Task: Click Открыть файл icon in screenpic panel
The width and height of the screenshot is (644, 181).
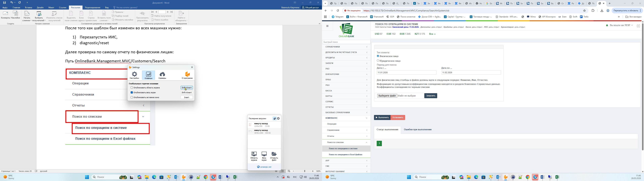Action: click(274, 156)
